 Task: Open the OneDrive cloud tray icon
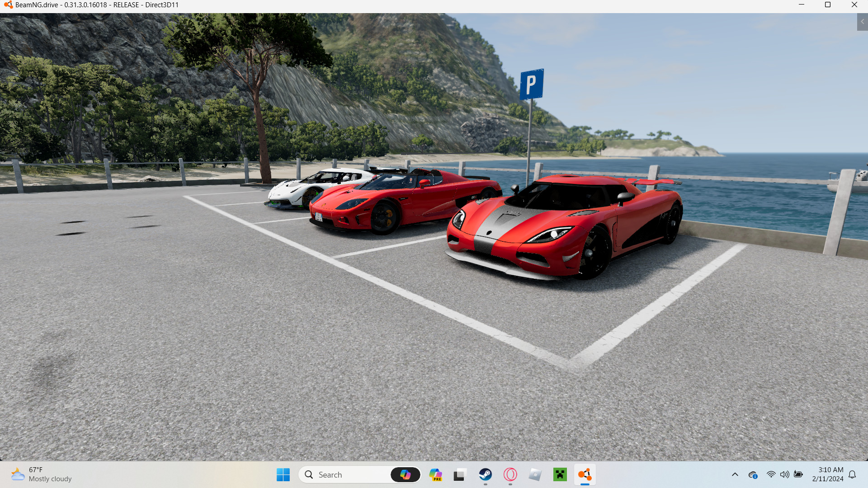click(x=753, y=475)
